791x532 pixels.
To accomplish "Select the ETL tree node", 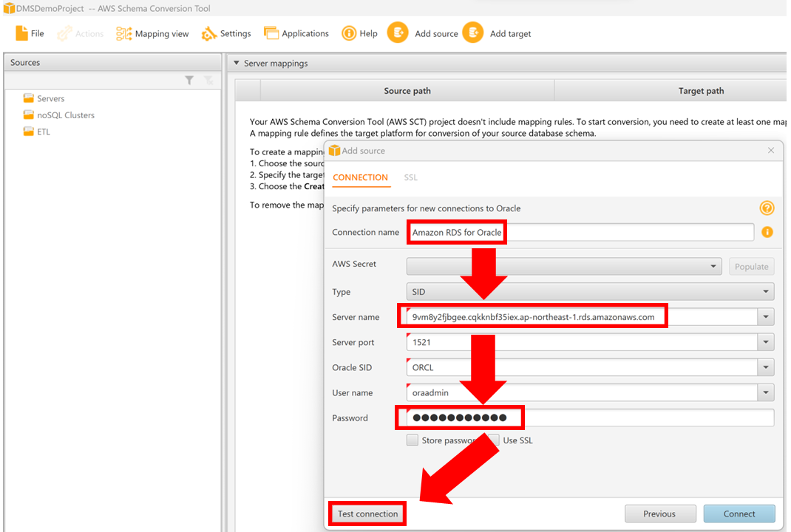I will tap(37, 132).
